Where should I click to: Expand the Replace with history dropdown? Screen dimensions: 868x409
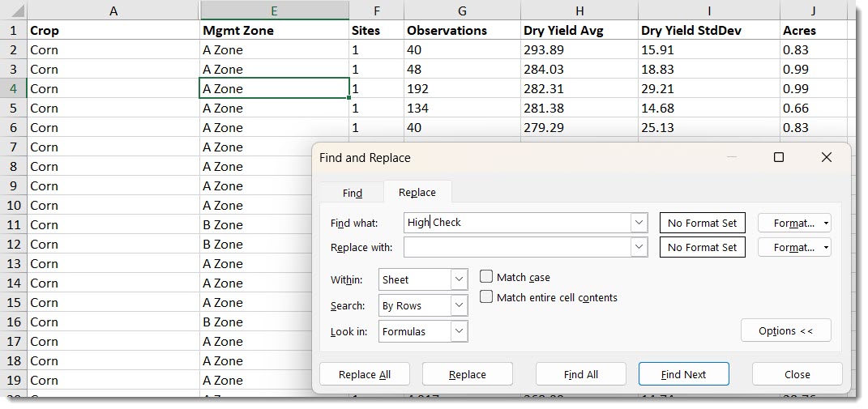[x=639, y=247]
